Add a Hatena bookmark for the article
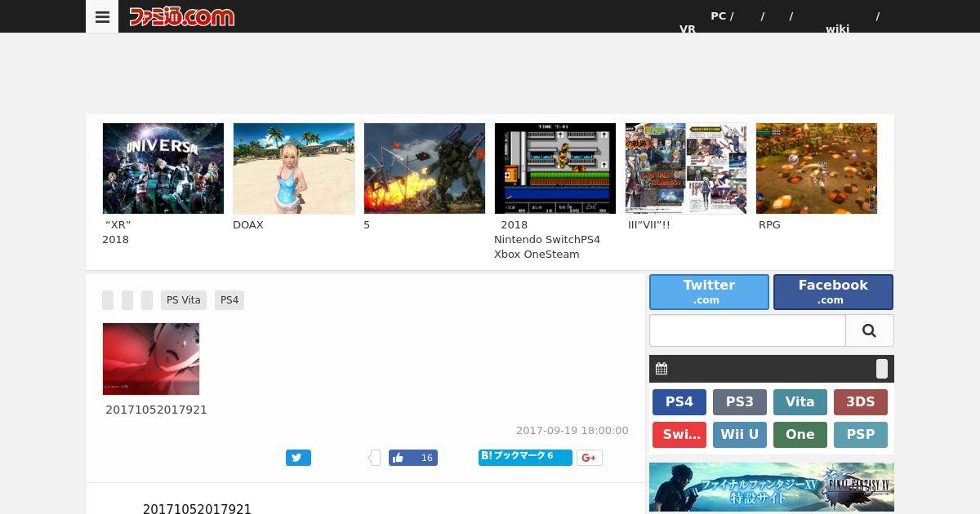980x514 pixels. (525, 457)
